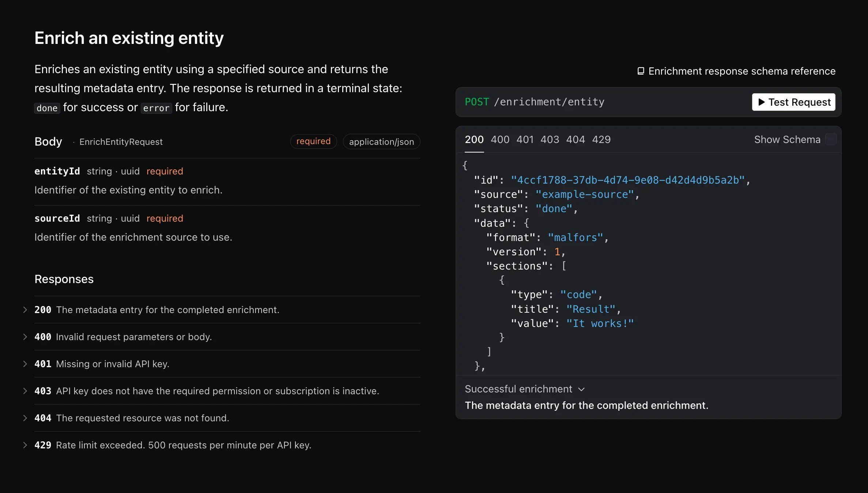
Task: Click the application/json content type badge
Action: tap(381, 142)
